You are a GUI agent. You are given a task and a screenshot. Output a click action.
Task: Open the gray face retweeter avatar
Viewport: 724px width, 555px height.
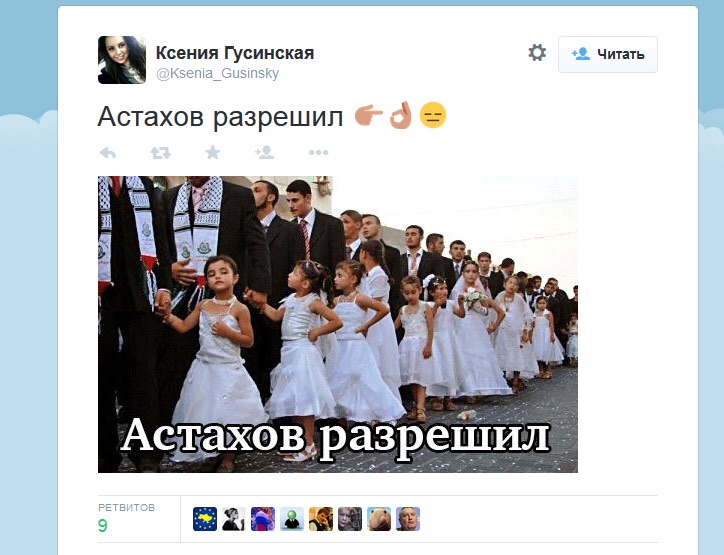pyautogui.click(x=350, y=519)
